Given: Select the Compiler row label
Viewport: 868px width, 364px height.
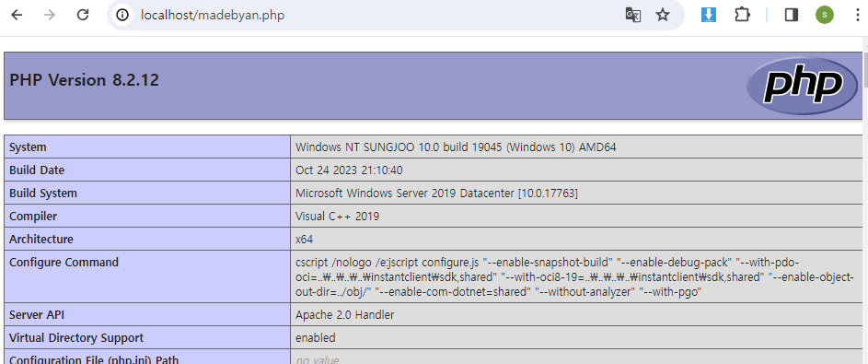Looking at the screenshot, I should pos(33,216).
